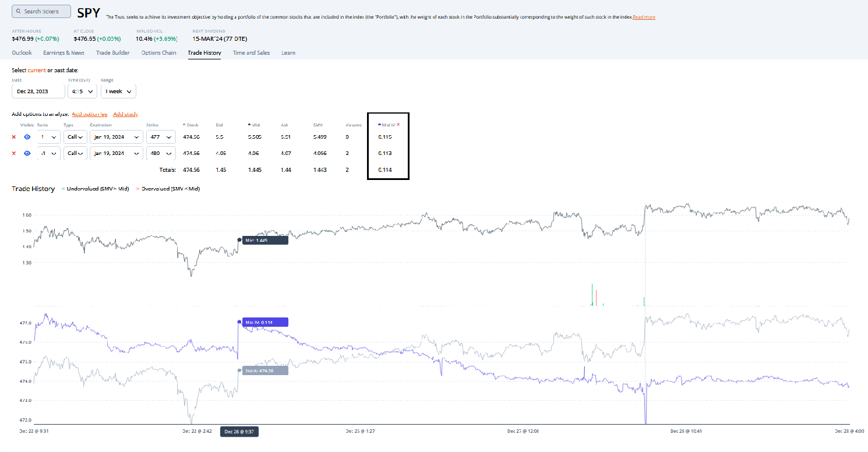The image size is (868, 452).
Task: Click the Dec 26 @ 9:37 time label
Action: (x=239, y=432)
